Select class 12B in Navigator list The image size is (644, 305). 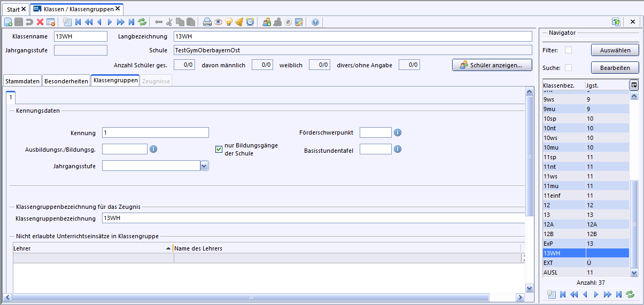pos(585,234)
